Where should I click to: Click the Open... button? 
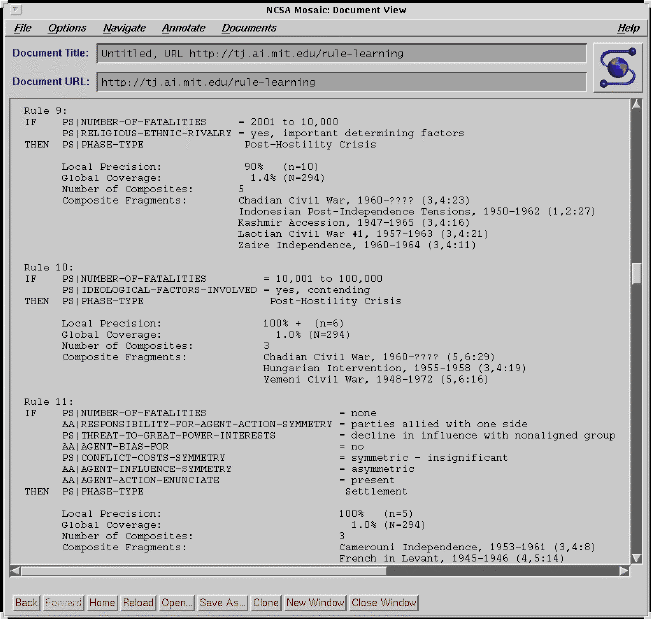pyautogui.click(x=177, y=603)
